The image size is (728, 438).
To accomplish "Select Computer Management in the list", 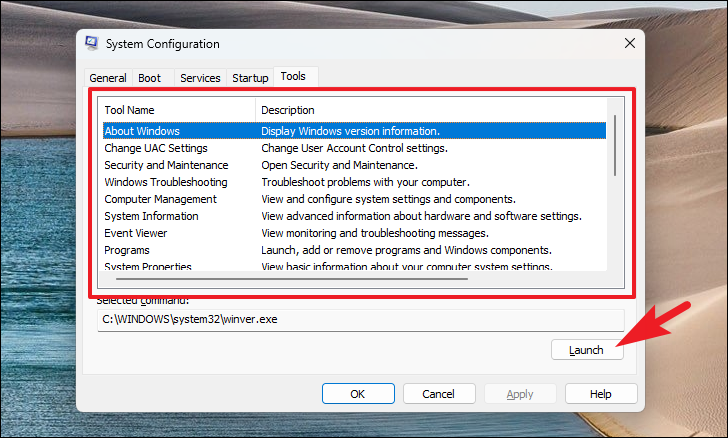I will pos(160,199).
